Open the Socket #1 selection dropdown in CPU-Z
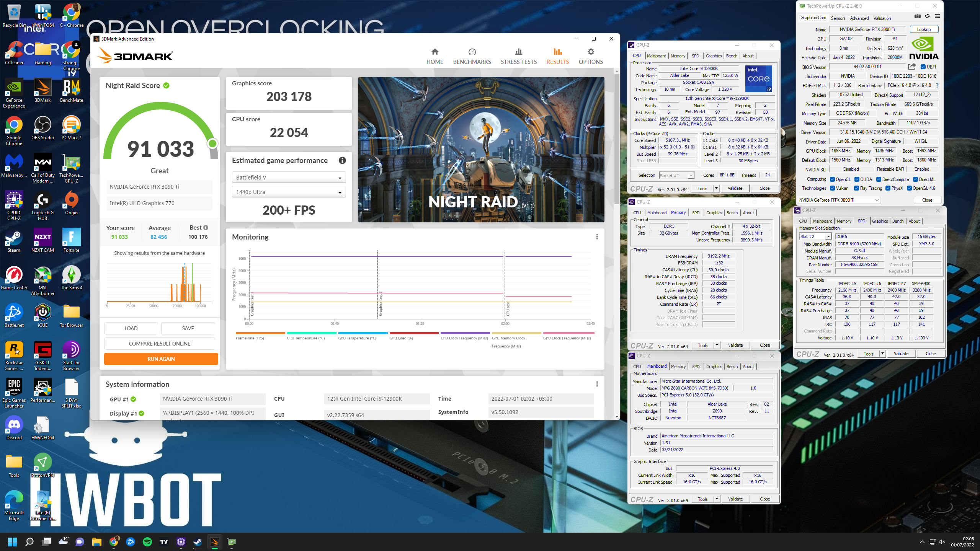The image size is (980, 551). 676,175
